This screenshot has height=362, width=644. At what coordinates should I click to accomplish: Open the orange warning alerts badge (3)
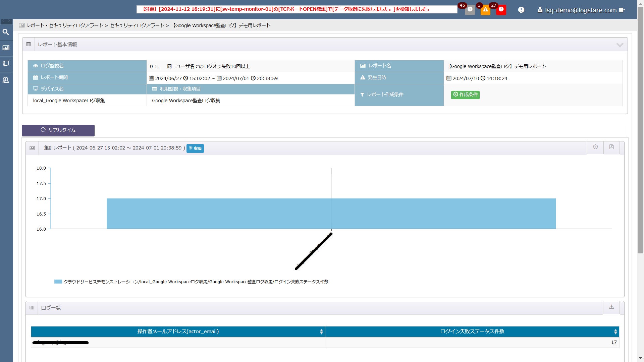coord(485,10)
